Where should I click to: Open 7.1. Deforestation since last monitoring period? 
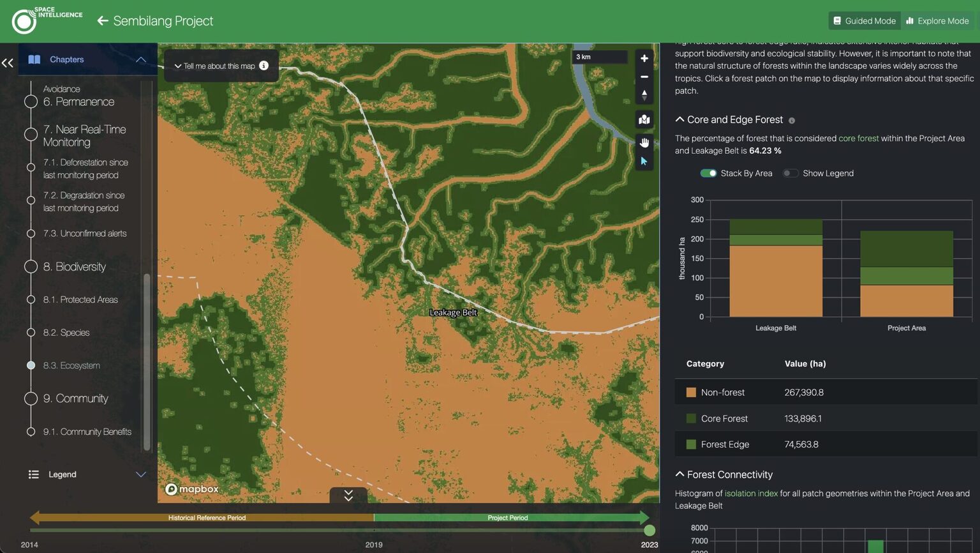(85, 169)
